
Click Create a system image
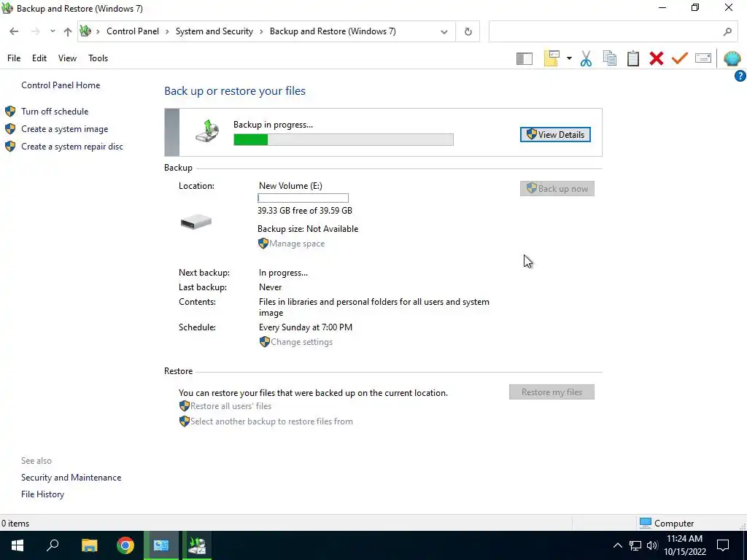(x=64, y=129)
